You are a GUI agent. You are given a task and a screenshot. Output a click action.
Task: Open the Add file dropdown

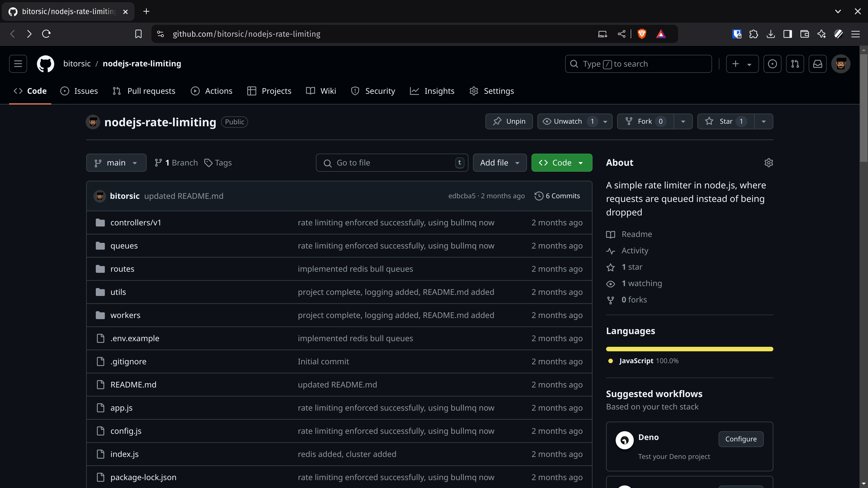tap(499, 163)
